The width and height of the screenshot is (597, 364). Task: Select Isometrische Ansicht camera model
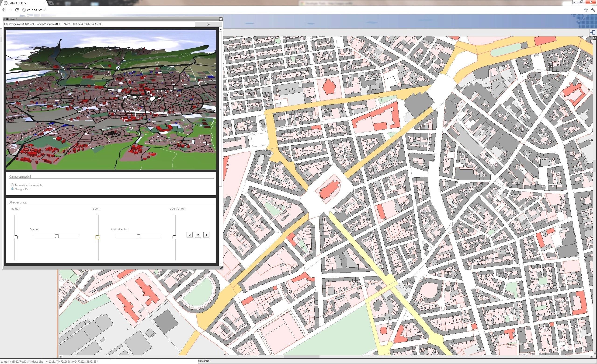12,185
